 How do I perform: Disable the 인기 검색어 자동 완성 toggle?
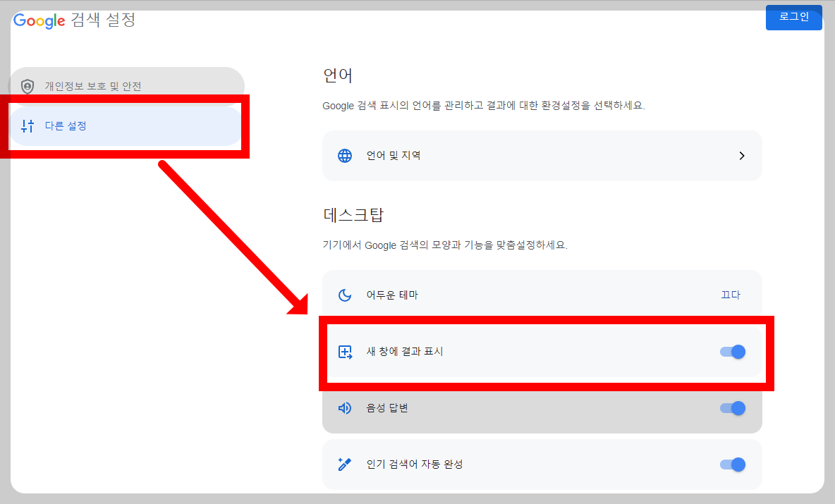click(x=733, y=464)
